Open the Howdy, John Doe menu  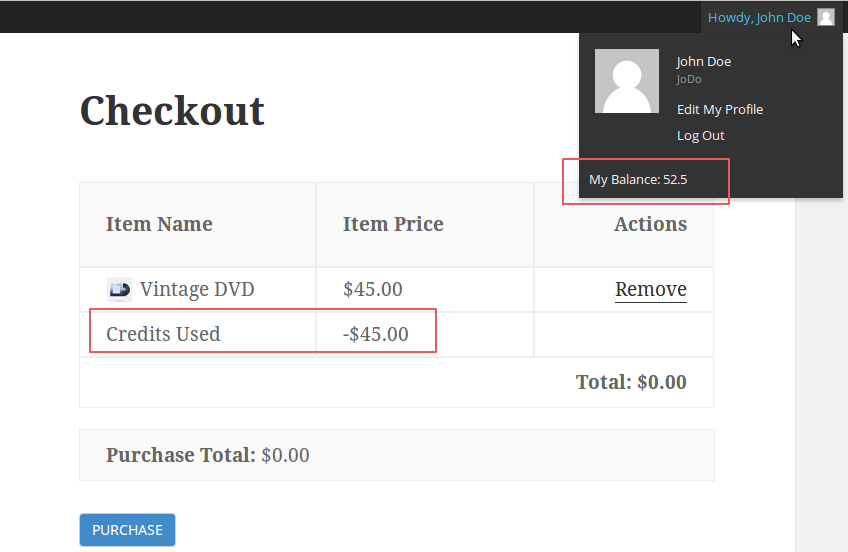pos(771,17)
